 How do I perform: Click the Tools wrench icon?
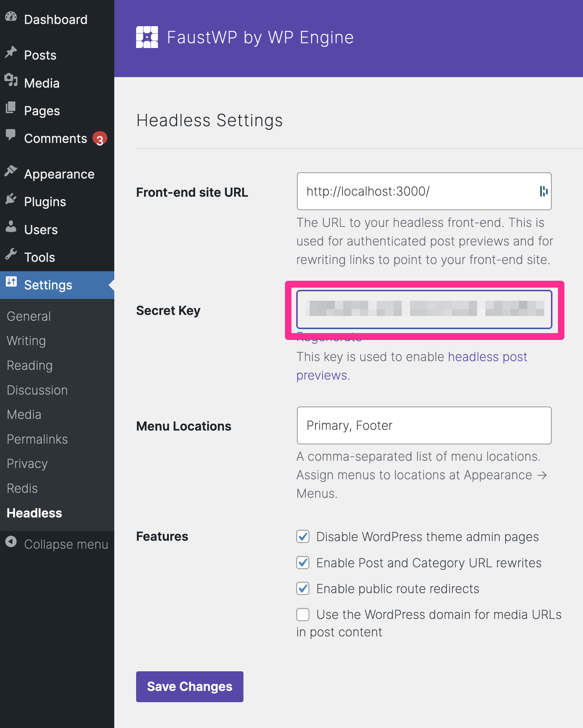(x=11, y=254)
